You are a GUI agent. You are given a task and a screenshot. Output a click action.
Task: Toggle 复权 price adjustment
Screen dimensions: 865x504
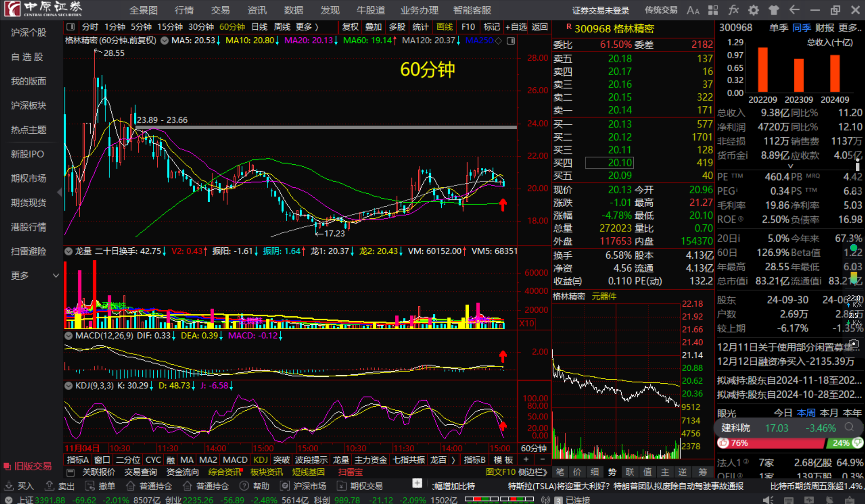click(350, 27)
